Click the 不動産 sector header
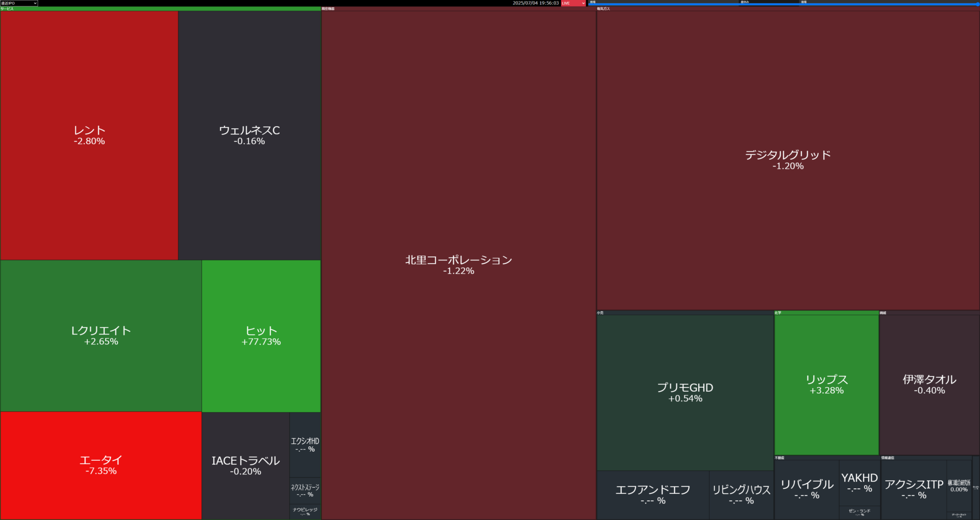The height and width of the screenshot is (520, 980). coord(827,458)
